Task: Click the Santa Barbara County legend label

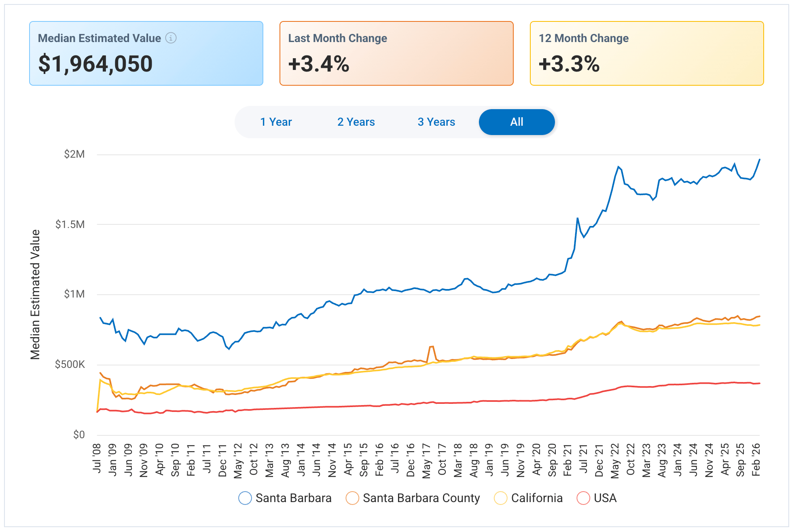Action: pyautogui.click(x=421, y=498)
